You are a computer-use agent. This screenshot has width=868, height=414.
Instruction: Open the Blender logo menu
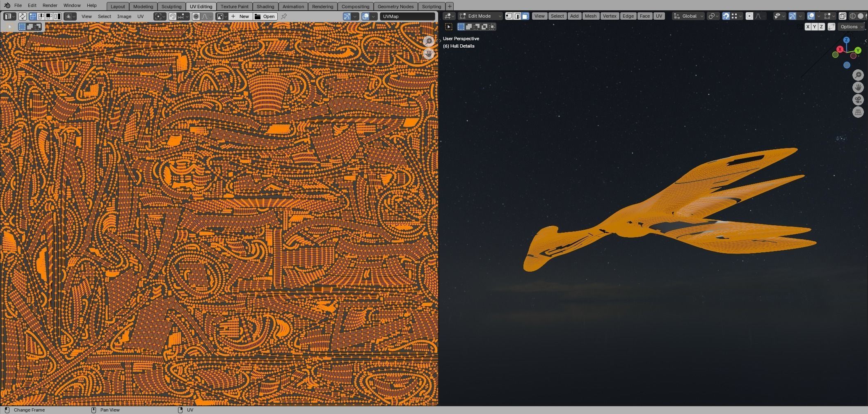7,5
